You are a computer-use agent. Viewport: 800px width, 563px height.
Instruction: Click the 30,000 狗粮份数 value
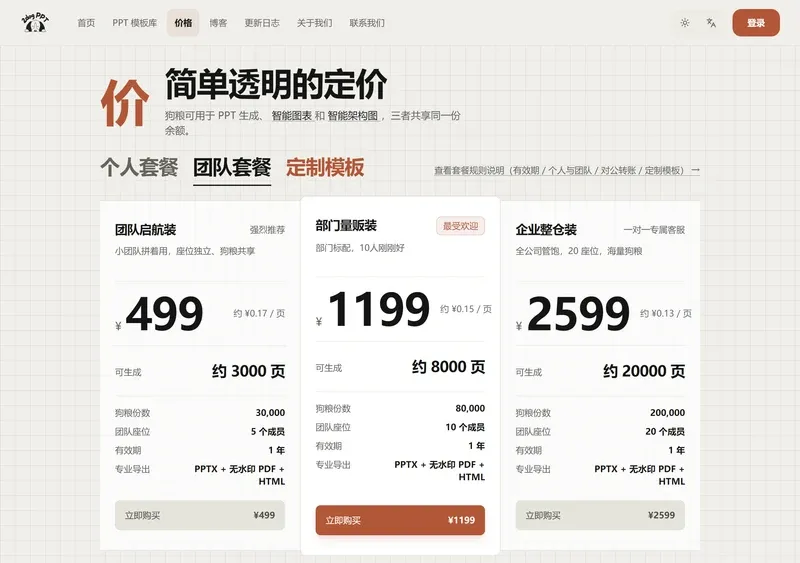270,412
